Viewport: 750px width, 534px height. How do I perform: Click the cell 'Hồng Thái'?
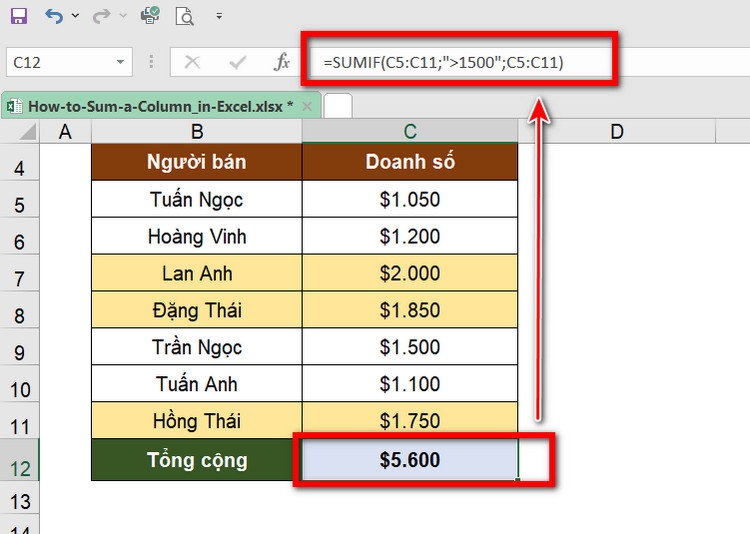click(197, 421)
